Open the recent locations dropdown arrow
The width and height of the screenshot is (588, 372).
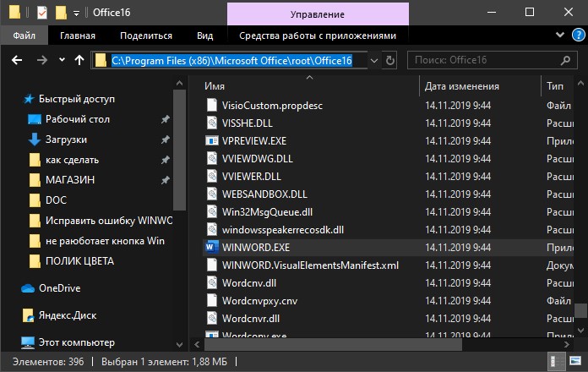click(62, 60)
